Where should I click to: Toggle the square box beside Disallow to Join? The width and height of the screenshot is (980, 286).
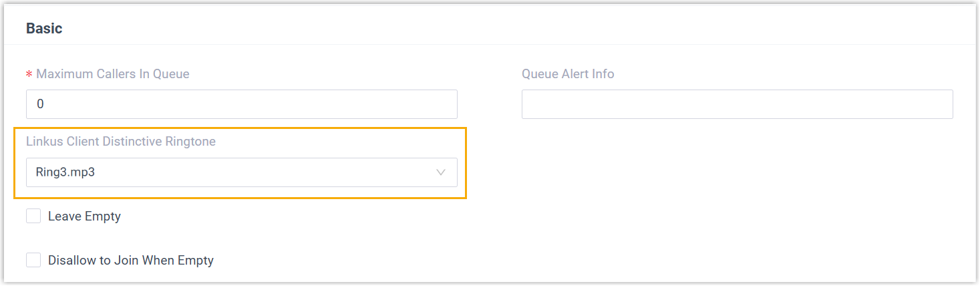point(33,260)
